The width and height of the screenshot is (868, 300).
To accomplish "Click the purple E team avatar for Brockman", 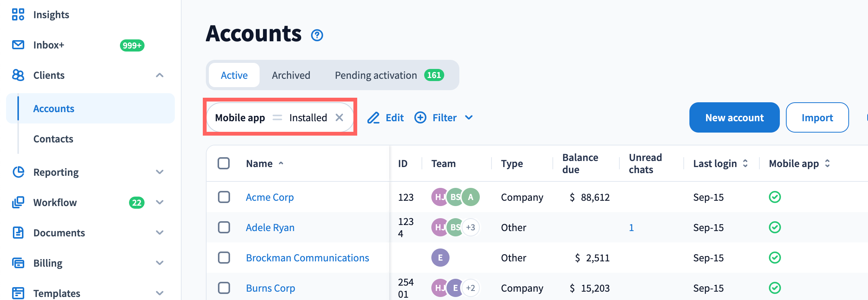I will click(x=440, y=258).
